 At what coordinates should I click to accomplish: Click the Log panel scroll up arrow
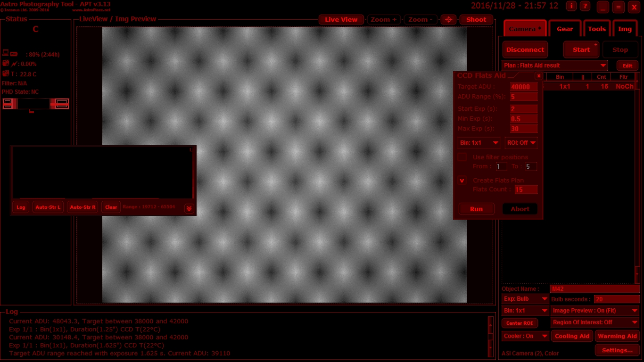click(x=491, y=324)
